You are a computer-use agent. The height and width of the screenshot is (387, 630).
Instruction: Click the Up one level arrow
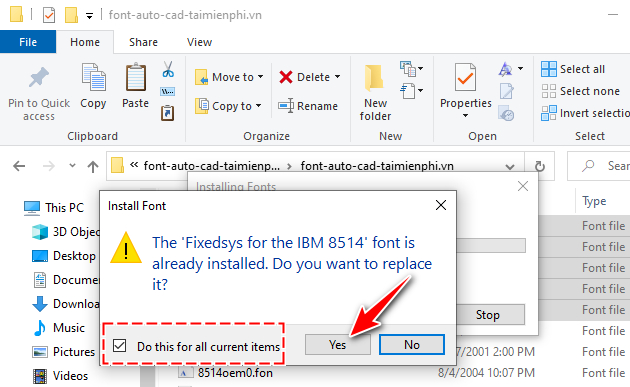pyautogui.click(x=93, y=166)
